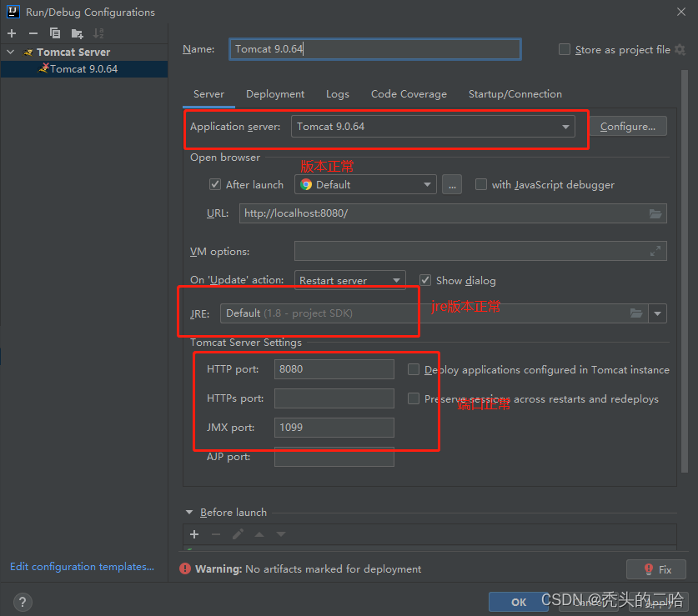Click the Configure... button
This screenshot has width=698, height=616.
coord(628,127)
